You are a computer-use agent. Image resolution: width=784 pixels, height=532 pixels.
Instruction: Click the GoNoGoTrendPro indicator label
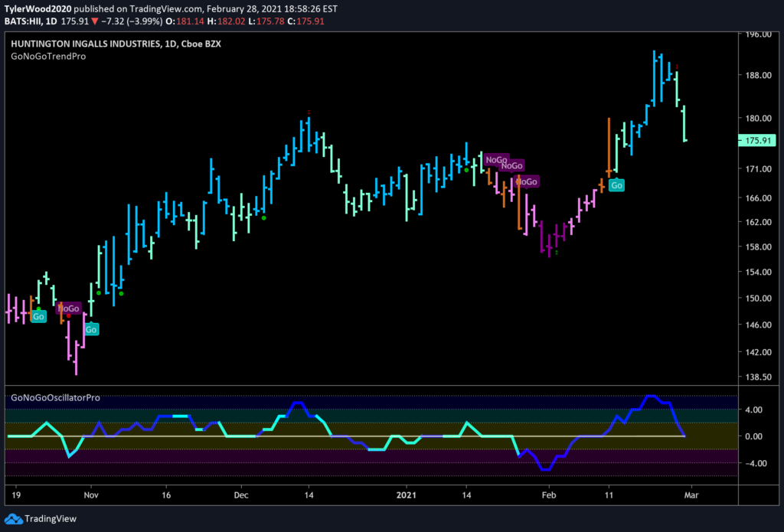coord(48,57)
